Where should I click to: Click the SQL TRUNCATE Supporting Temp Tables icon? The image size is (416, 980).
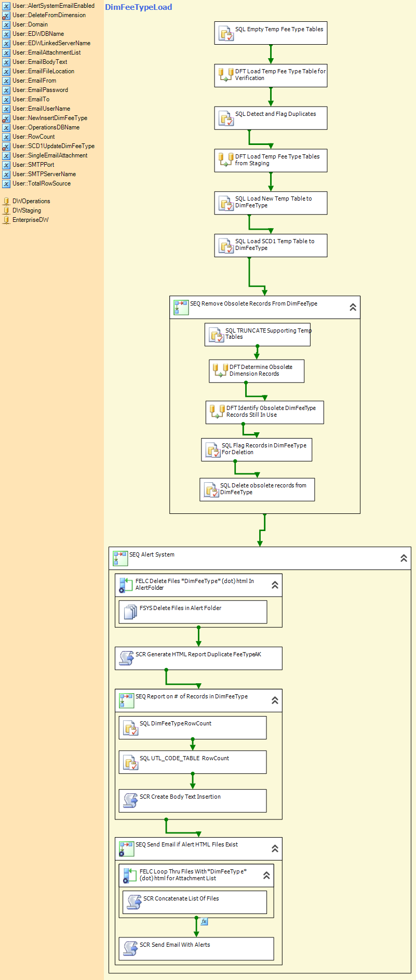217,335
